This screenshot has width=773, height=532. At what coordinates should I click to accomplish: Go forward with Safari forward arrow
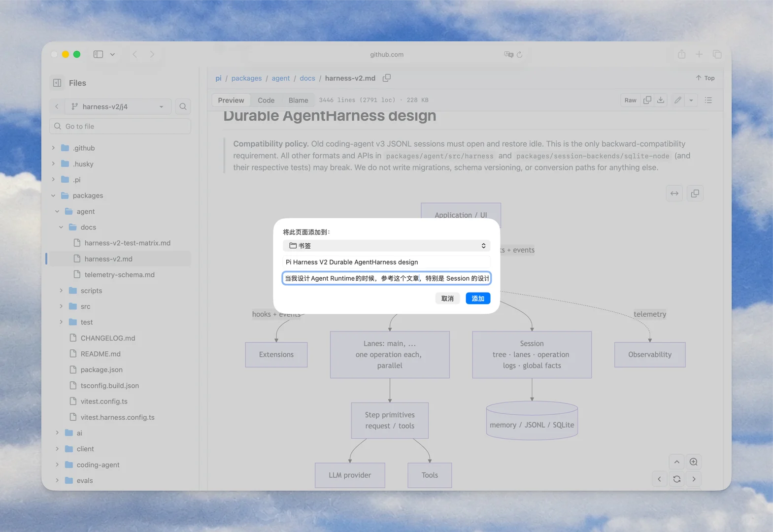point(152,54)
